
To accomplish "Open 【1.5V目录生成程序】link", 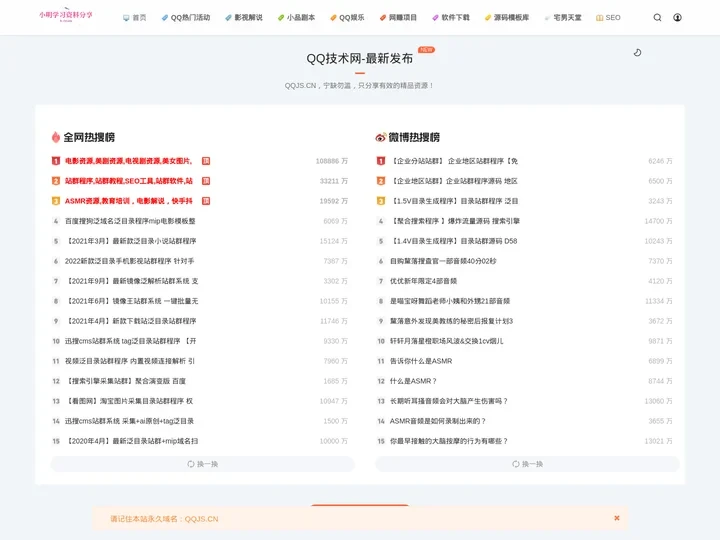I will tap(454, 201).
